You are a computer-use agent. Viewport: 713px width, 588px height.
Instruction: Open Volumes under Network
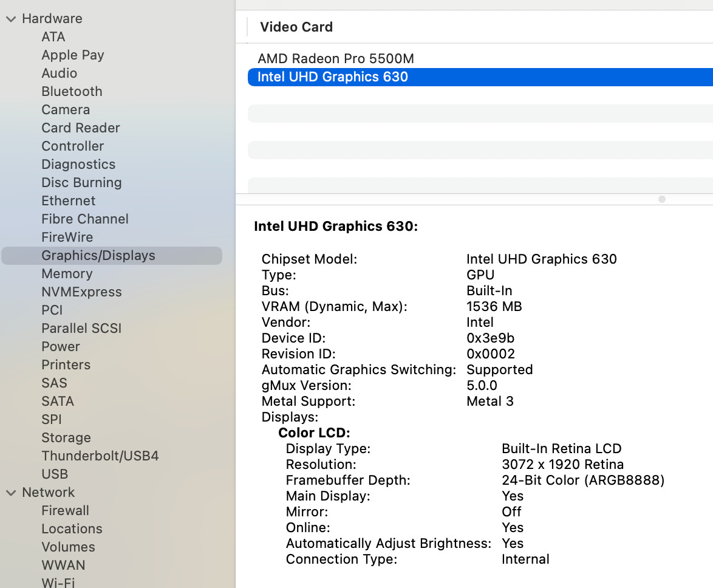(68, 547)
